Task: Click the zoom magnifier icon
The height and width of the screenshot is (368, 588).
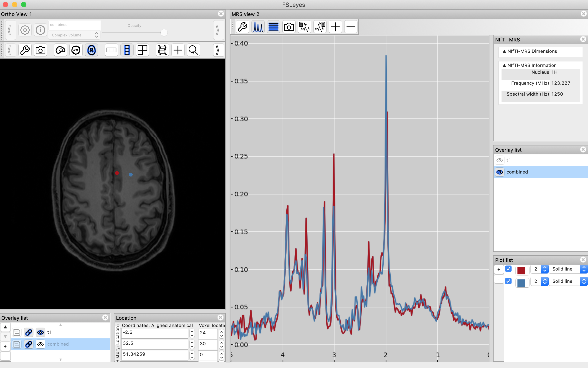Action: [193, 50]
